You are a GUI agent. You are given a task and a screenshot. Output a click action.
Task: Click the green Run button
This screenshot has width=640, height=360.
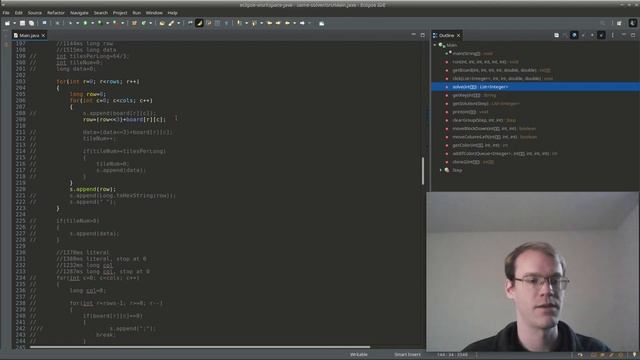(x=85, y=23)
